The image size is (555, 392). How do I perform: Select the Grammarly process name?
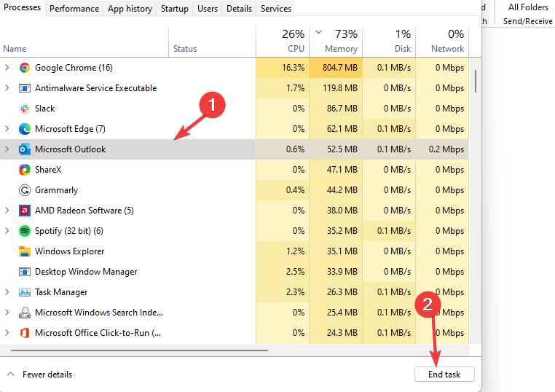click(56, 190)
